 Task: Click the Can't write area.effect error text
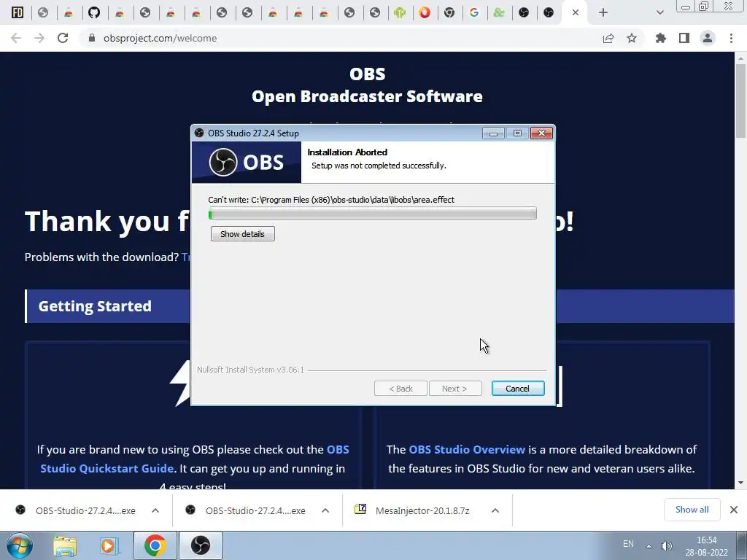click(x=331, y=200)
